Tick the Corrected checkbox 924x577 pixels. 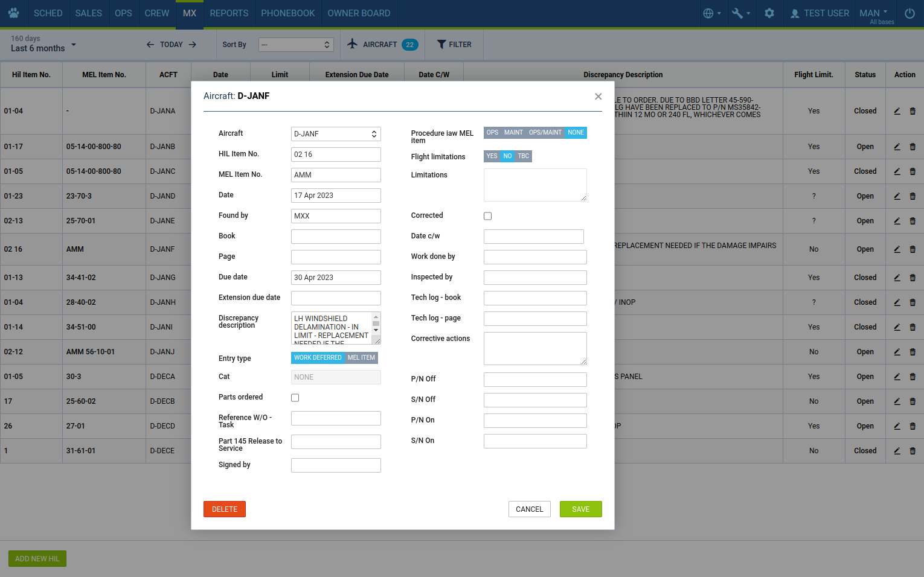(487, 216)
